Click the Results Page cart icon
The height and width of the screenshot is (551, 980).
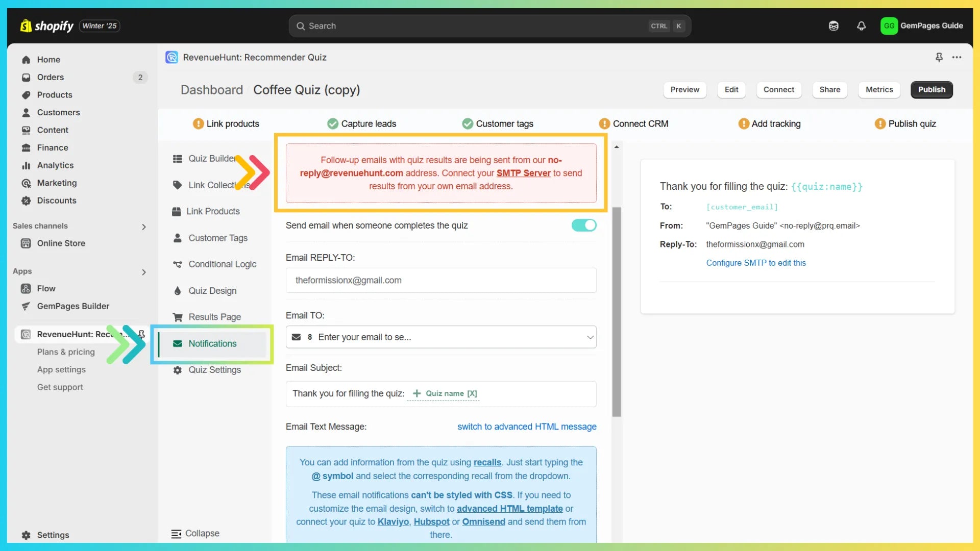pos(177,317)
